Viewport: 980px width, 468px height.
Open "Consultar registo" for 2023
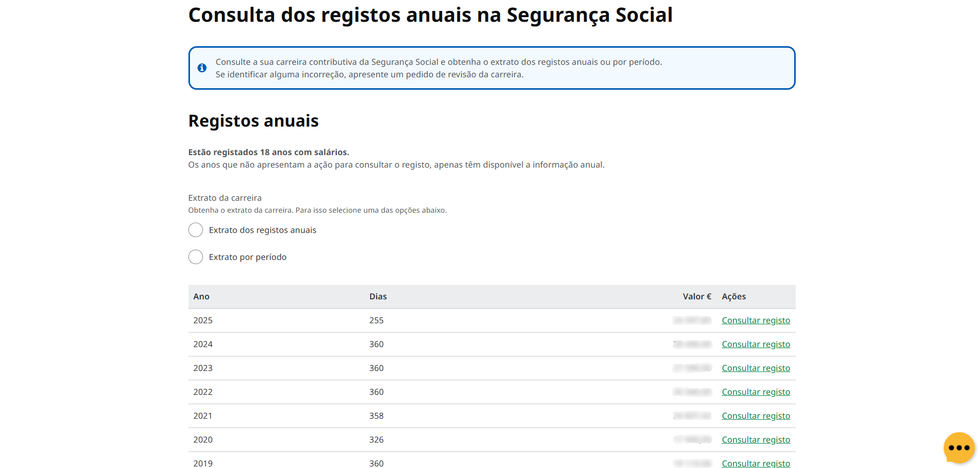pos(756,368)
